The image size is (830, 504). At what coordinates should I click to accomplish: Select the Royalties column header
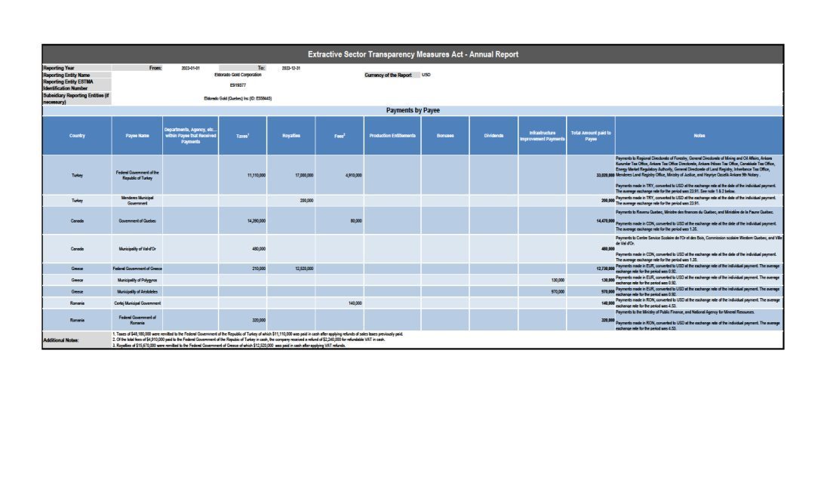click(x=291, y=136)
